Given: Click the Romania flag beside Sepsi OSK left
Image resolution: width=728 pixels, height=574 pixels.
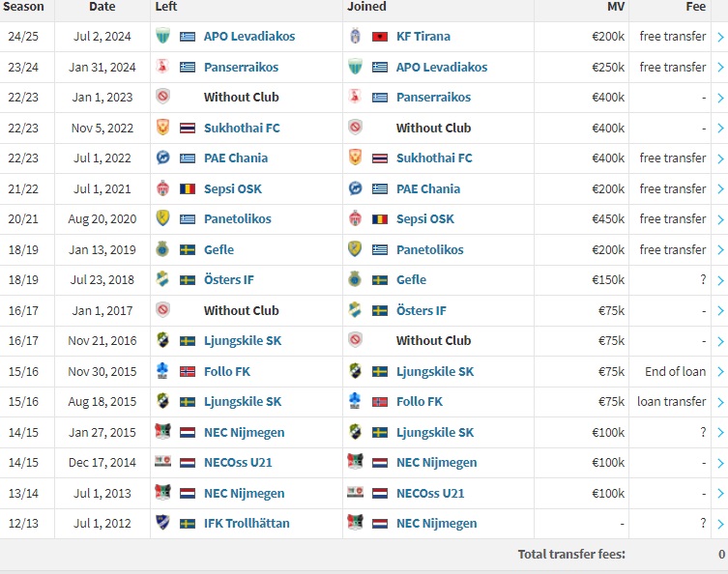Looking at the screenshot, I should coord(188,188).
